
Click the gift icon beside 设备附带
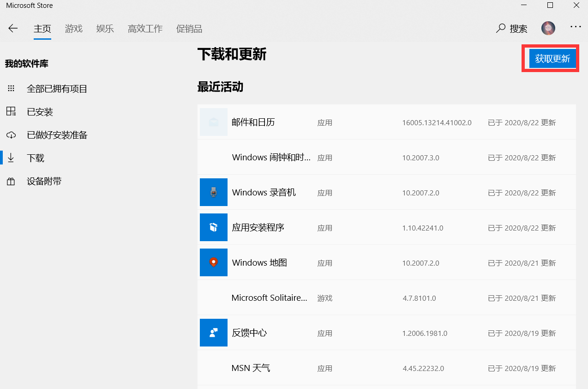[11, 181]
